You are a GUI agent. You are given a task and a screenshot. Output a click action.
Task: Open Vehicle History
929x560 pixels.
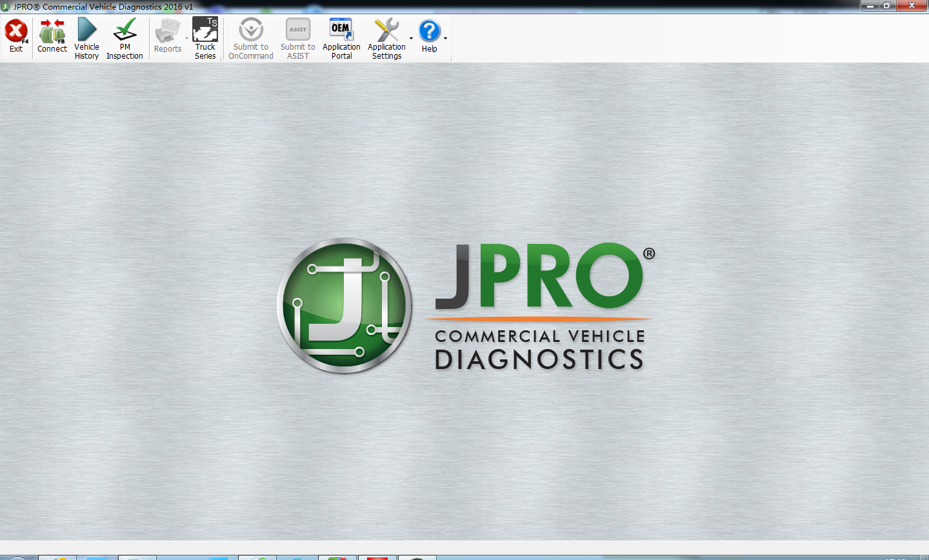[x=86, y=39]
